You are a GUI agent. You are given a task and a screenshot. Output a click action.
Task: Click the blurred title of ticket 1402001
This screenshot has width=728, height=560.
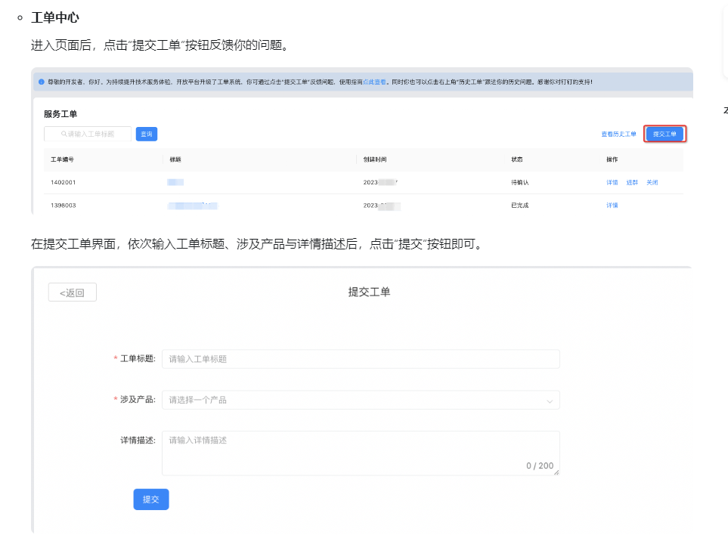coord(175,182)
